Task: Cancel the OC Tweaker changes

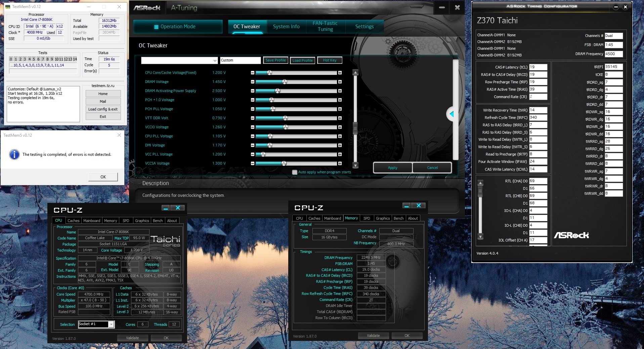Action: tap(432, 168)
